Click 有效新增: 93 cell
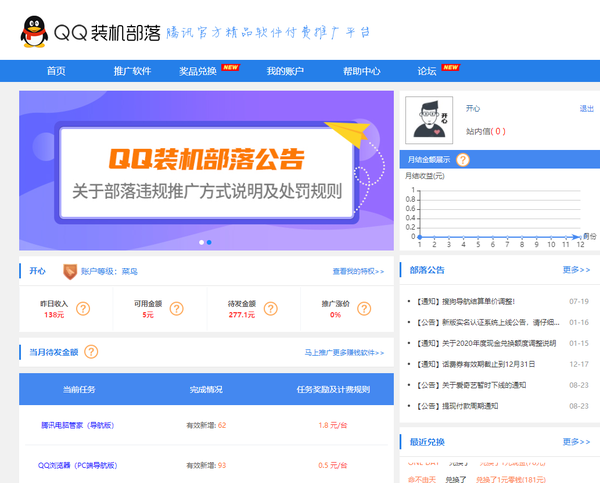The image size is (600, 483). 206,465
